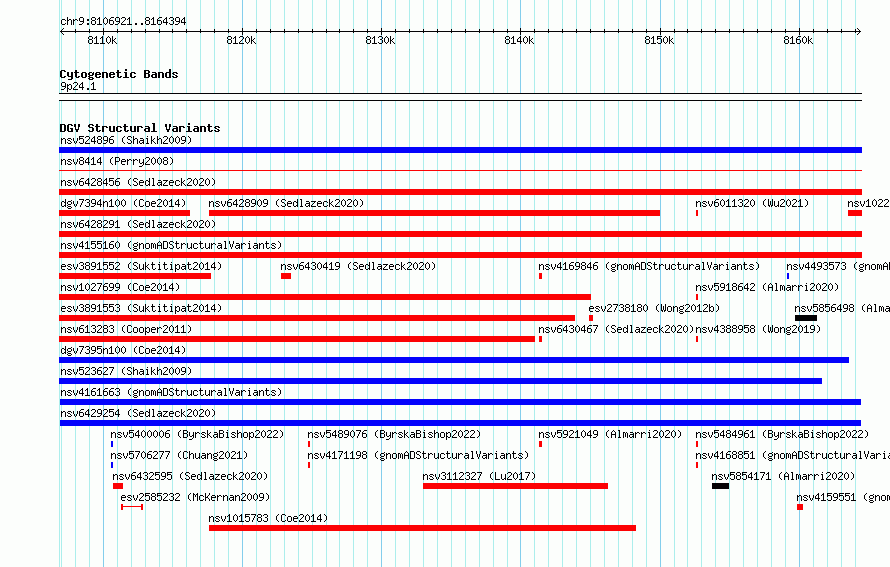Click esv3891552 (Suktitipat2014) red bar
890x567 pixels.
[135, 276]
